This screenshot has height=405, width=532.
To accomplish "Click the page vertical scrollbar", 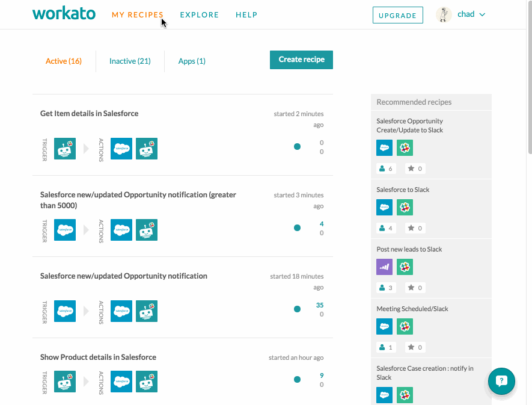I will click(x=529, y=78).
